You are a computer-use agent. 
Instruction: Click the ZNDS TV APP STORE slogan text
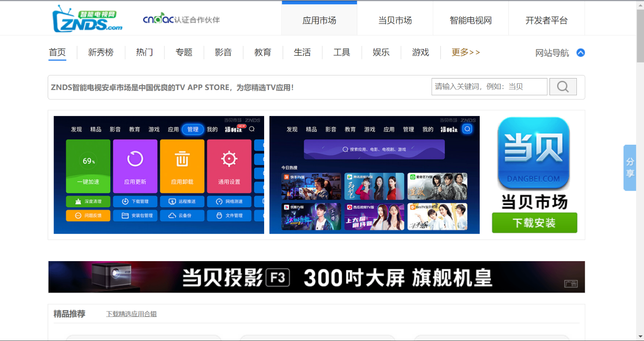pos(172,87)
